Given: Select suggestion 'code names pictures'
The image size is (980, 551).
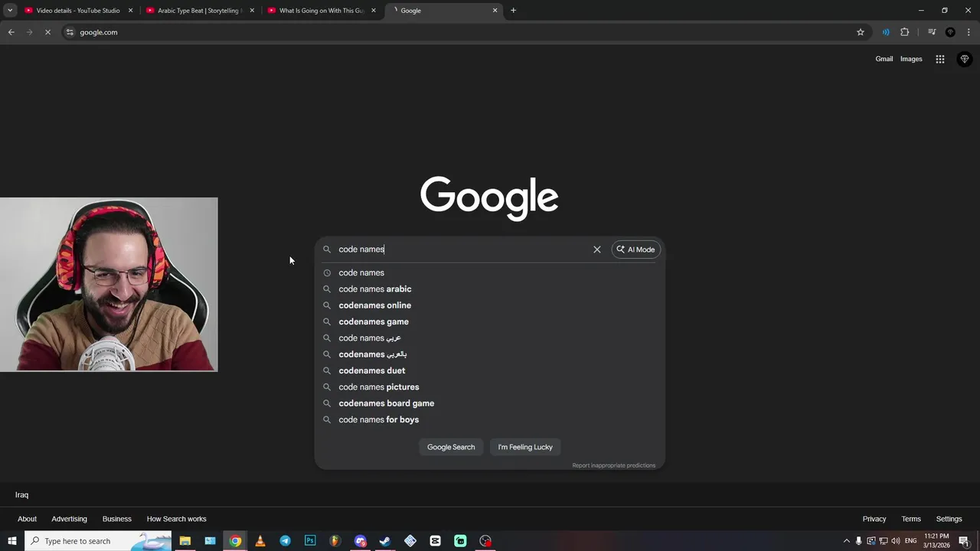Looking at the screenshot, I should (x=489, y=387).
